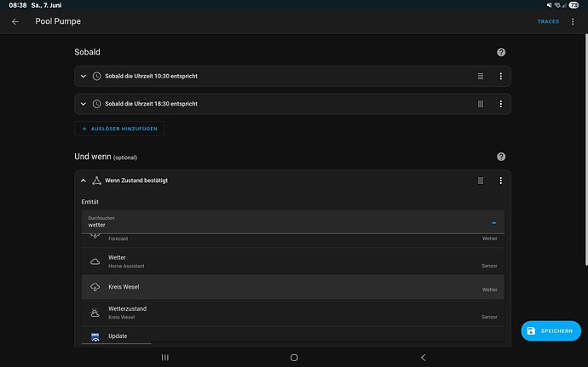This screenshot has height=367, width=588.
Task: Click the Pool Pumpe title text
Action: tap(58, 21)
